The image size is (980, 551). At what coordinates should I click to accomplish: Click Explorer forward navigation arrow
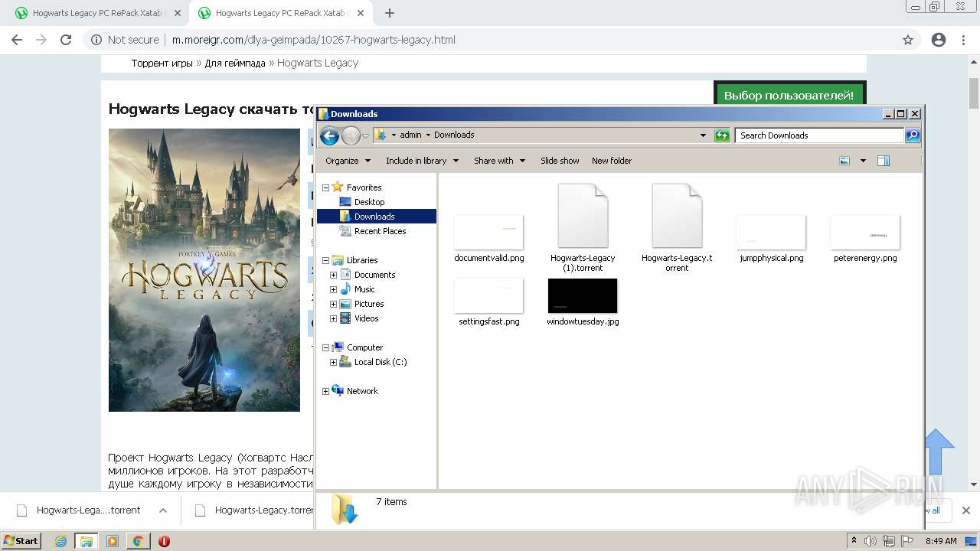click(351, 136)
